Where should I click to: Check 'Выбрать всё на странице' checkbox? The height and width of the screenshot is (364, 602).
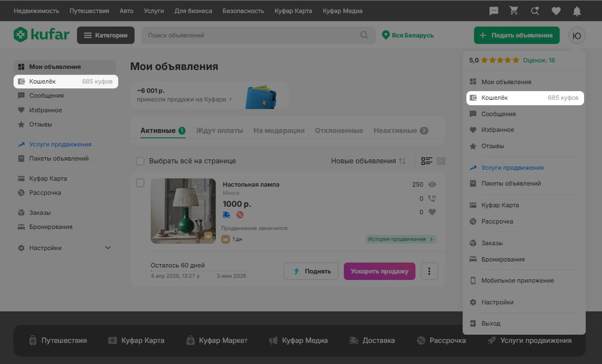tap(140, 161)
